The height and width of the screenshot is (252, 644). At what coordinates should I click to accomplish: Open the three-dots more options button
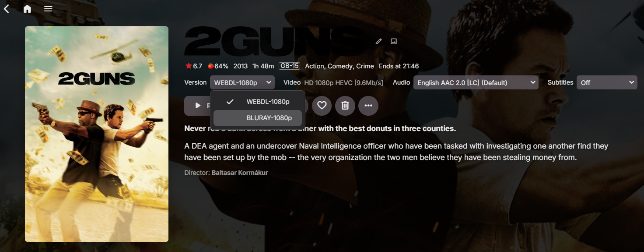368,106
